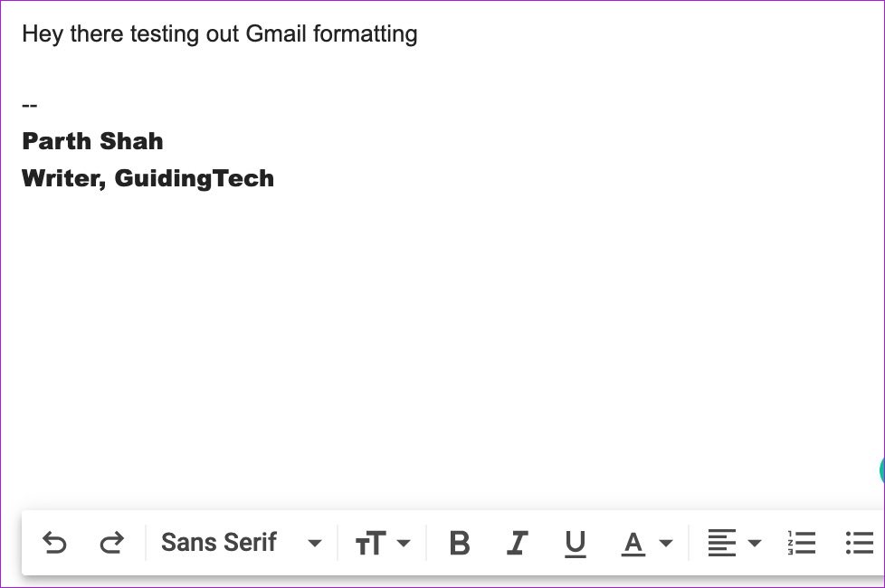This screenshot has width=885, height=588.
Task: Click the text size TT icon
Action: [370, 544]
